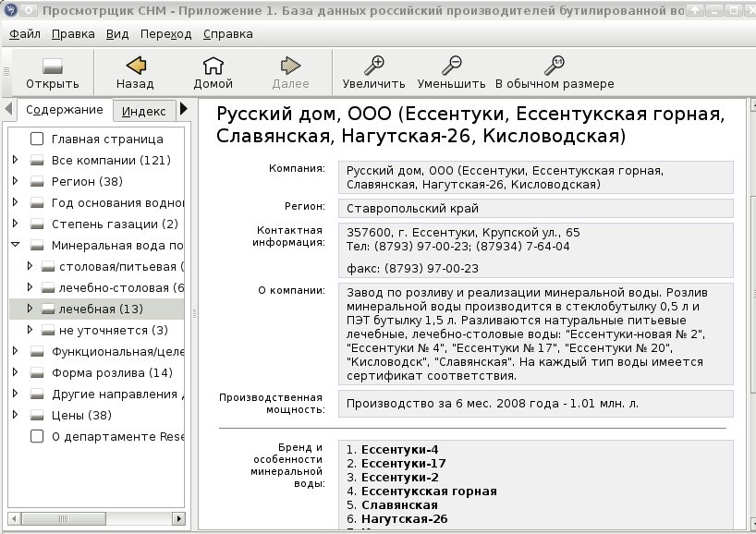Expand Форма розлива (14) node
Screen dimensions: 756x534
15,371
